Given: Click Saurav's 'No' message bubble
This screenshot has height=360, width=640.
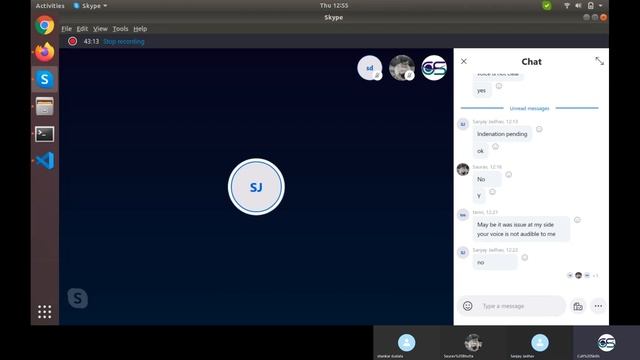Looking at the screenshot, I should tap(487, 179).
